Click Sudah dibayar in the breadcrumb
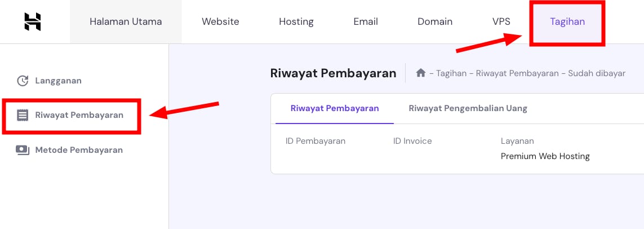 pos(596,73)
